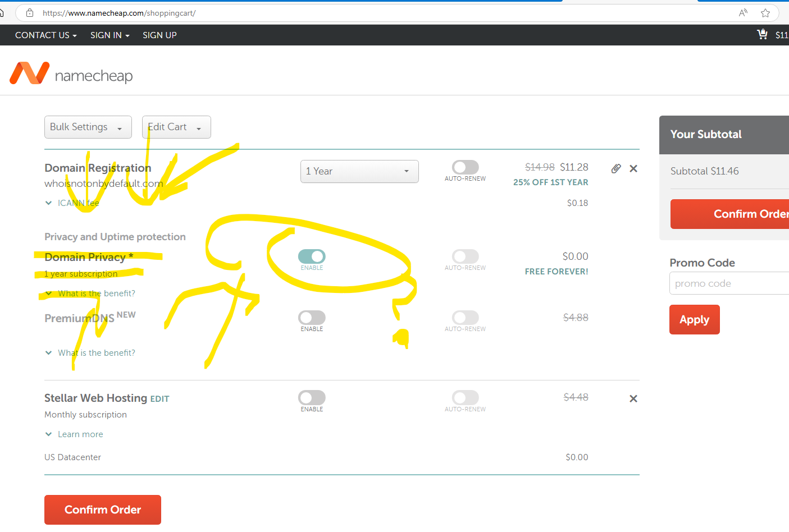Toggle Auto-Renew for Domain Registration
Image resolution: width=789 pixels, height=532 pixels.
tap(466, 167)
